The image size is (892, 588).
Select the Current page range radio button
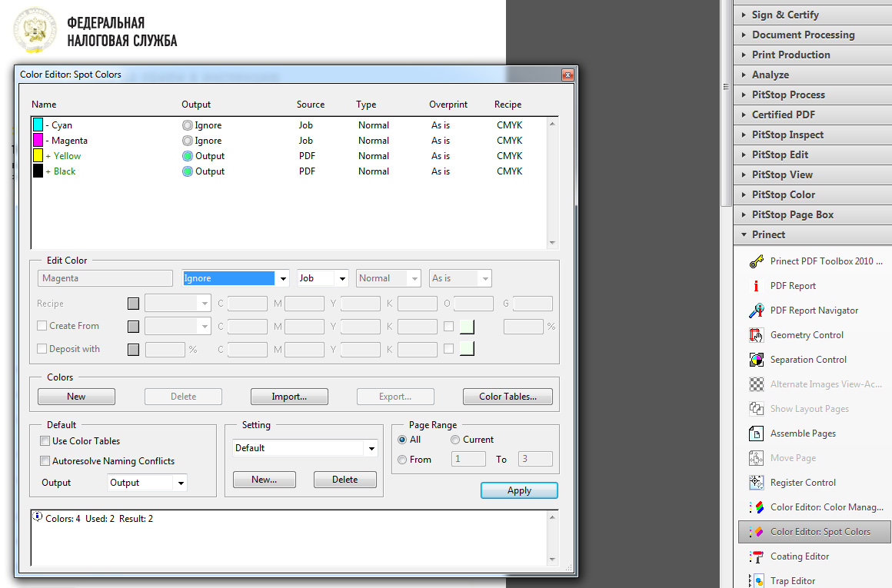click(x=455, y=440)
